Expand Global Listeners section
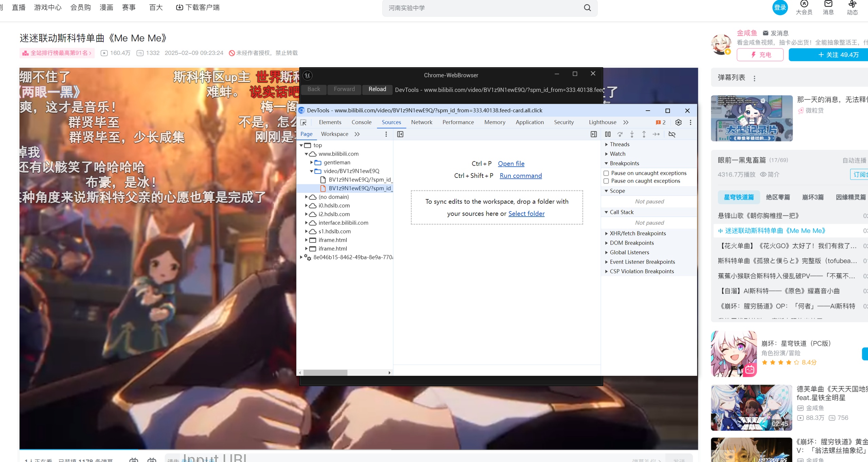The image size is (868, 462). click(x=629, y=252)
